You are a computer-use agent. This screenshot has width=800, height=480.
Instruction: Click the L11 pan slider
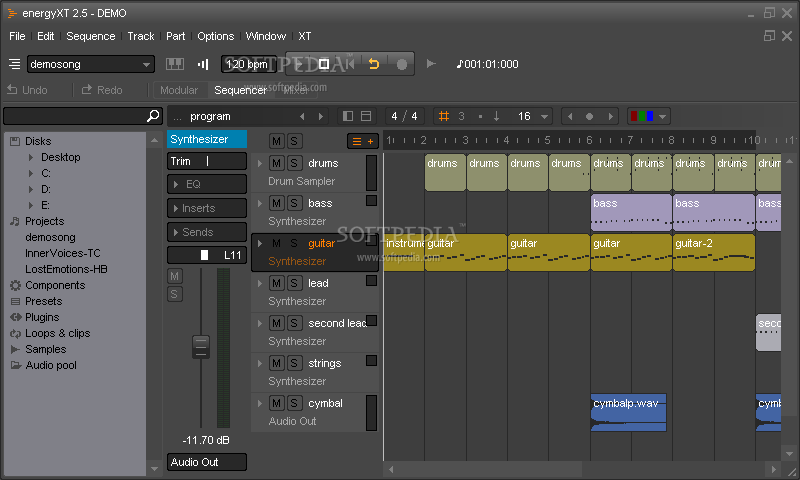(207, 255)
